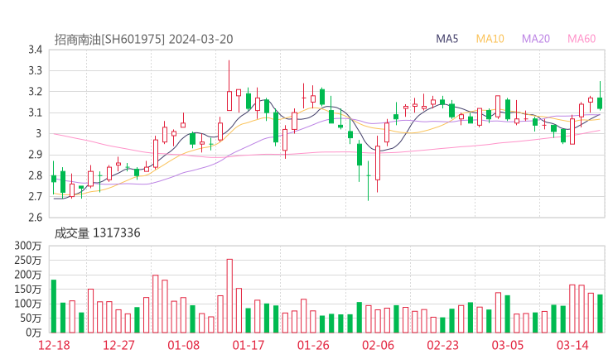Click the 成交量 1317336 volume label
The height and width of the screenshot is (364, 613).
(x=97, y=233)
